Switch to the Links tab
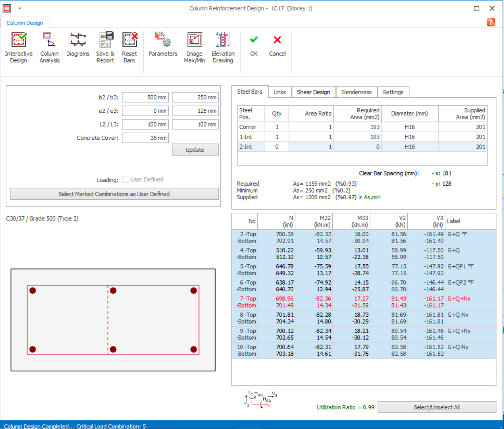The height and width of the screenshot is (429, 504). 279,92
